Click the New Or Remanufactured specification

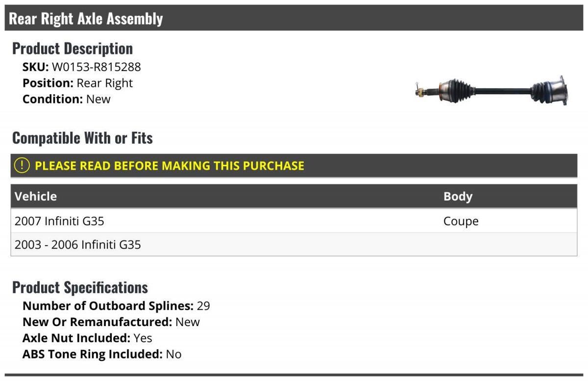coord(111,322)
